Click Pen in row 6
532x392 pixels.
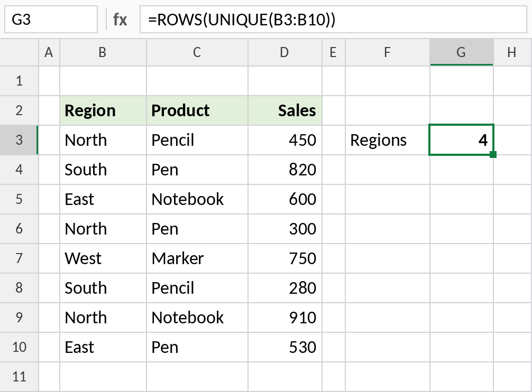tap(197, 229)
